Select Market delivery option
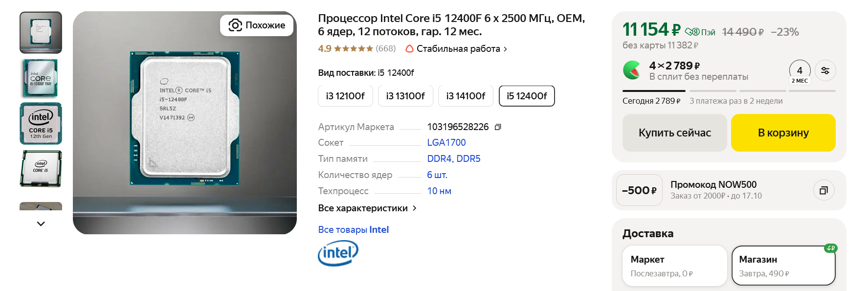Viewport: 868px width, 291px height. (674, 266)
